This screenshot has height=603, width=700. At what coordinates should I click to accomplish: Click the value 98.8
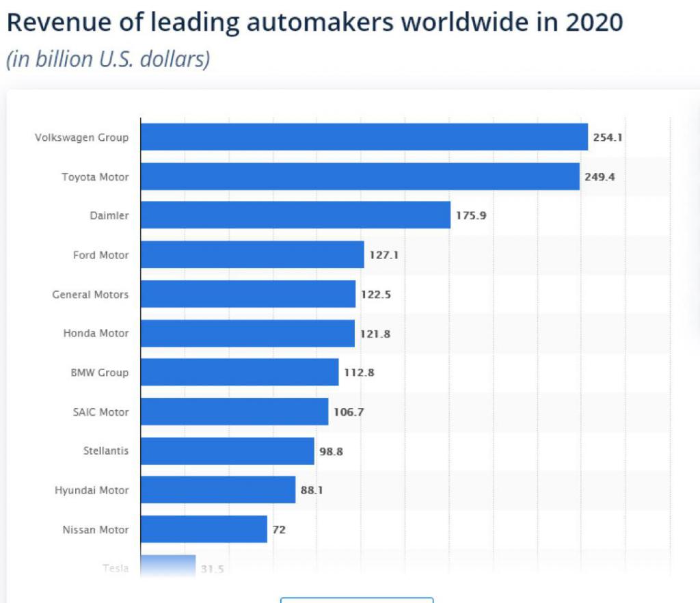click(332, 451)
